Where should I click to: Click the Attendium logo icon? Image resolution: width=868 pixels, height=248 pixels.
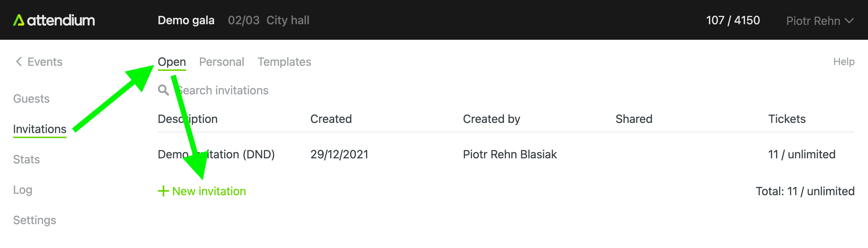point(18,20)
